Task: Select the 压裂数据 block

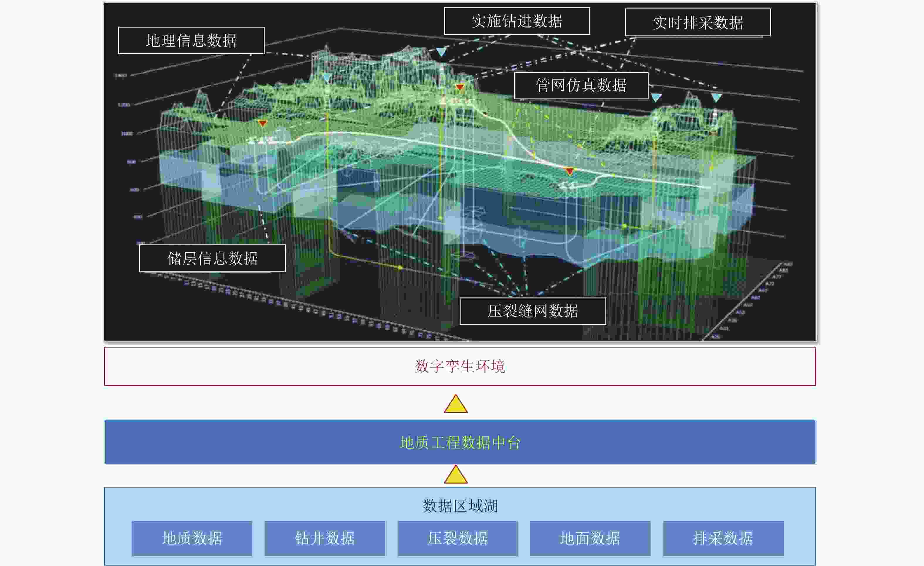Action: [x=458, y=538]
